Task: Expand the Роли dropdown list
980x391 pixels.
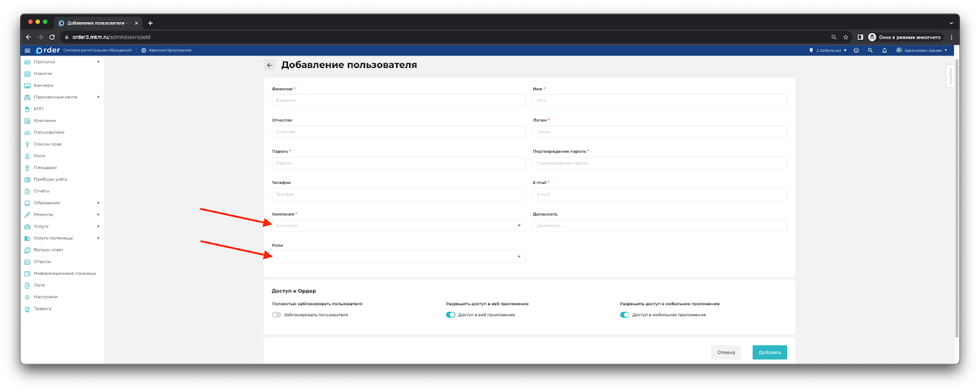Action: [x=398, y=257]
